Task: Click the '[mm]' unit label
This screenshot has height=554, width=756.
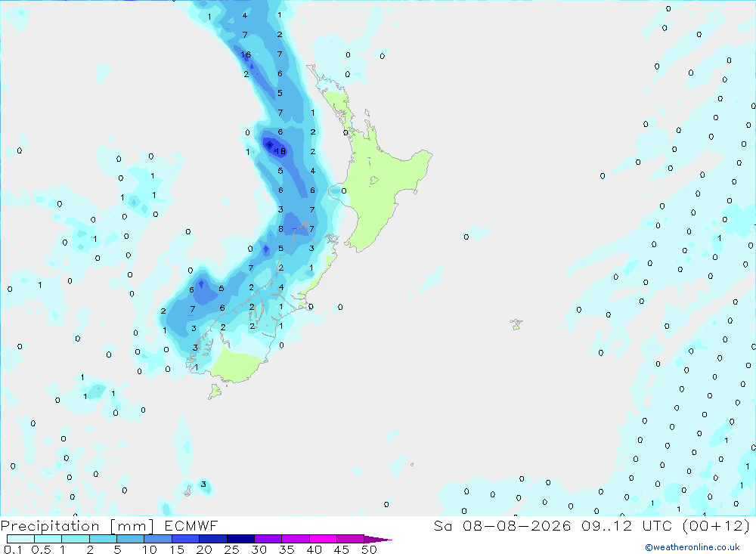Action: click(132, 526)
